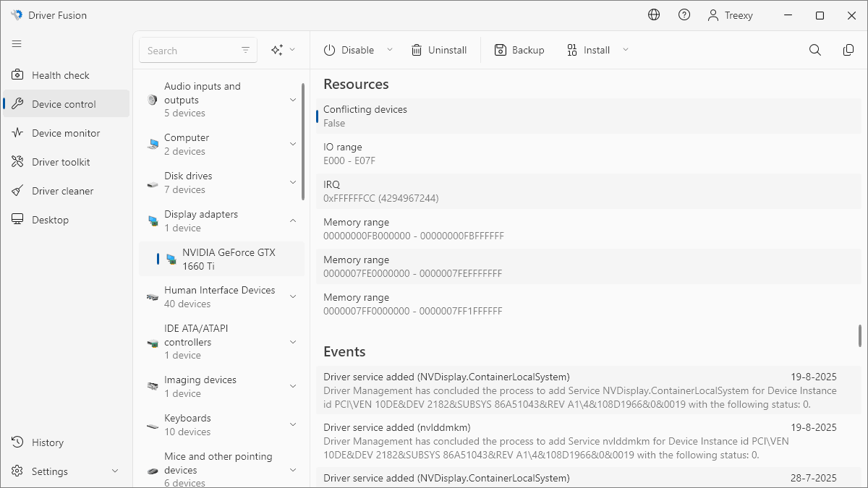Select NVIDIA GeForce GTX 1660 Ti device

(228, 259)
